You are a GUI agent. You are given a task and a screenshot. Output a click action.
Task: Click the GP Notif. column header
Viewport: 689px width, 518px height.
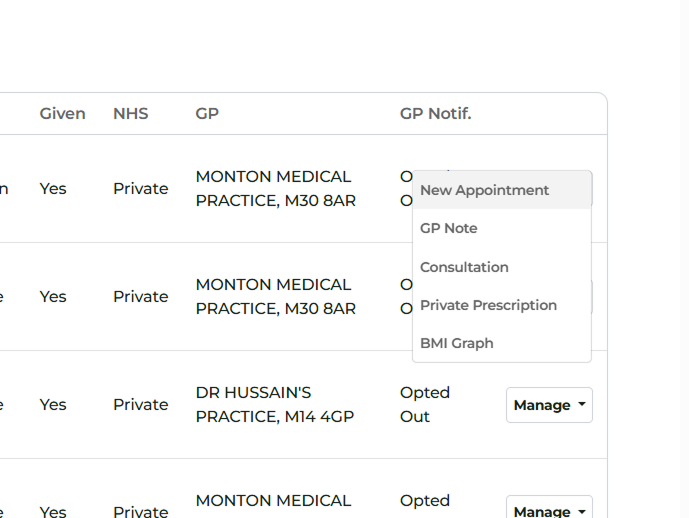(x=435, y=114)
